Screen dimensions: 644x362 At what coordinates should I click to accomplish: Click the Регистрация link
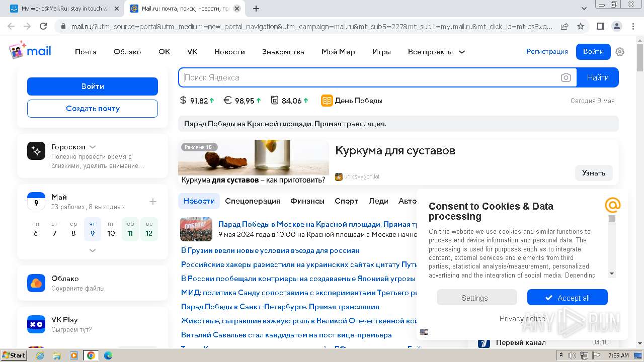click(547, 52)
